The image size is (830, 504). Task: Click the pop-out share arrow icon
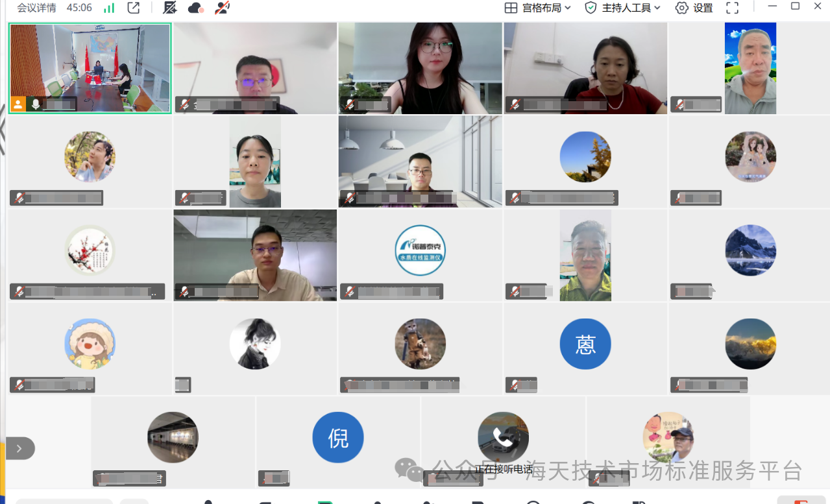tap(134, 8)
